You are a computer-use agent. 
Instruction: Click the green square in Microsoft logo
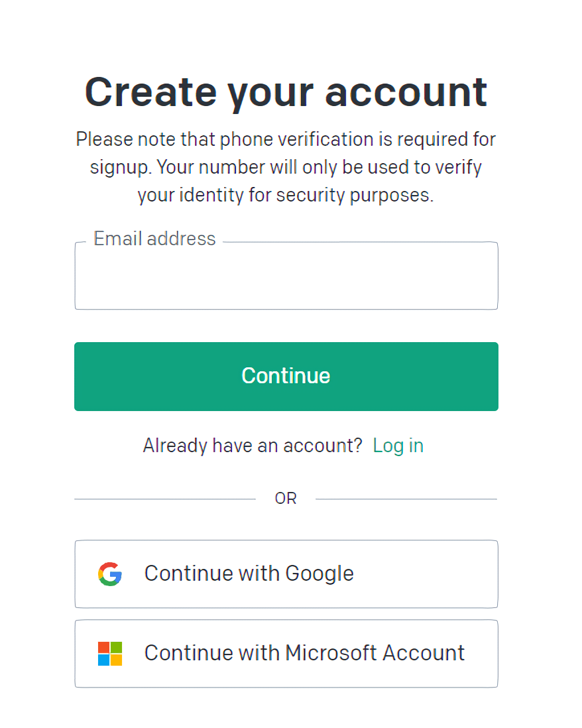[x=116, y=647]
